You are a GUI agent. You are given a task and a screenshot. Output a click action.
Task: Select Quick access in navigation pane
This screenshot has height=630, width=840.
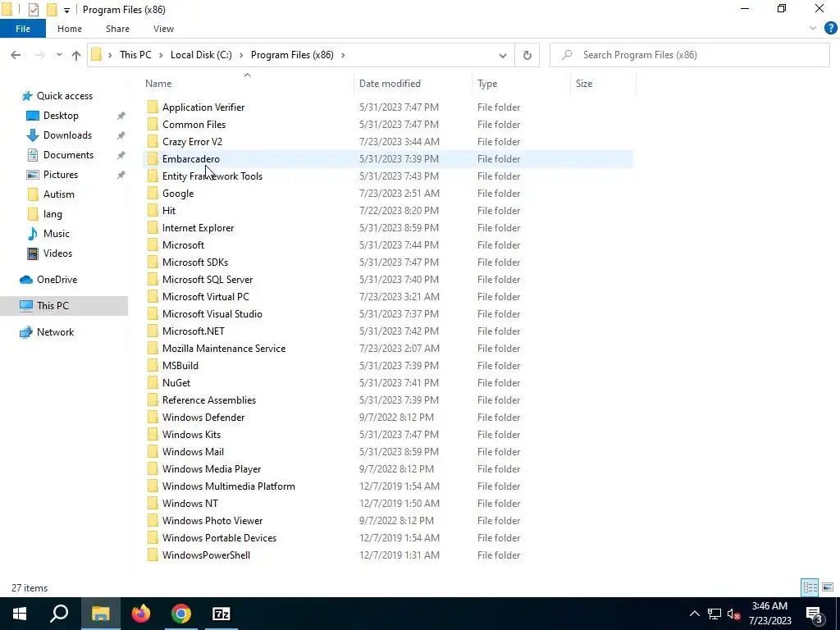pyautogui.click(x=64, y=96)
